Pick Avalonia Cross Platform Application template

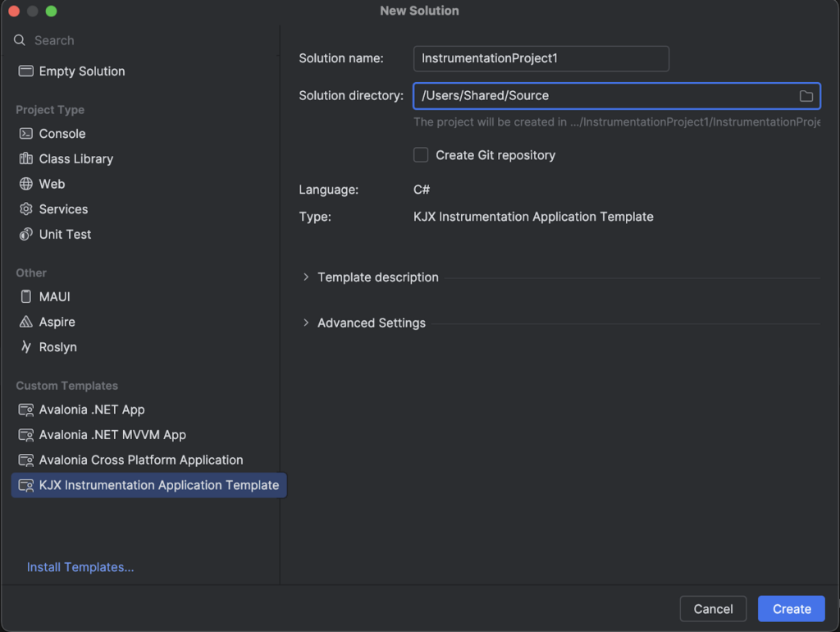141,460
